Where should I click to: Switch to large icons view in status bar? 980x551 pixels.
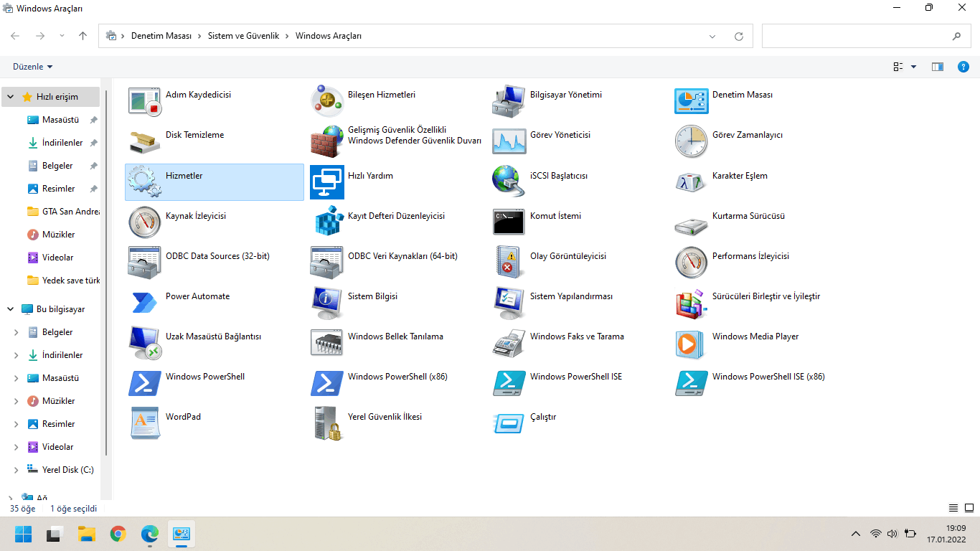(x=968, y=508)
